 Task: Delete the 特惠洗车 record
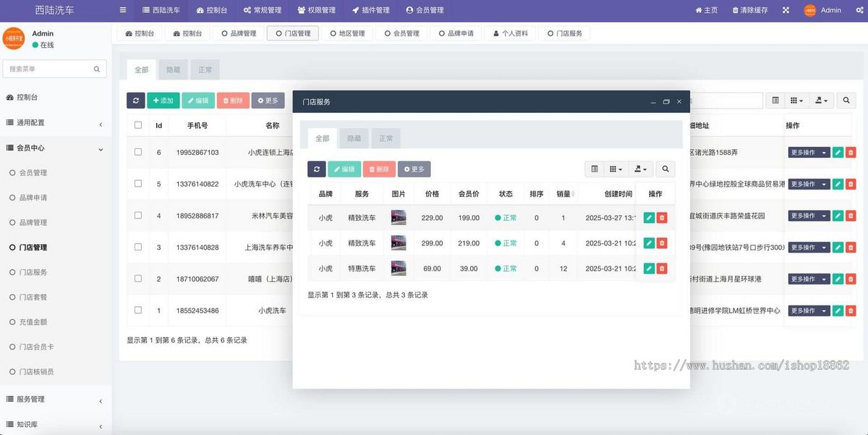point(662,268)
